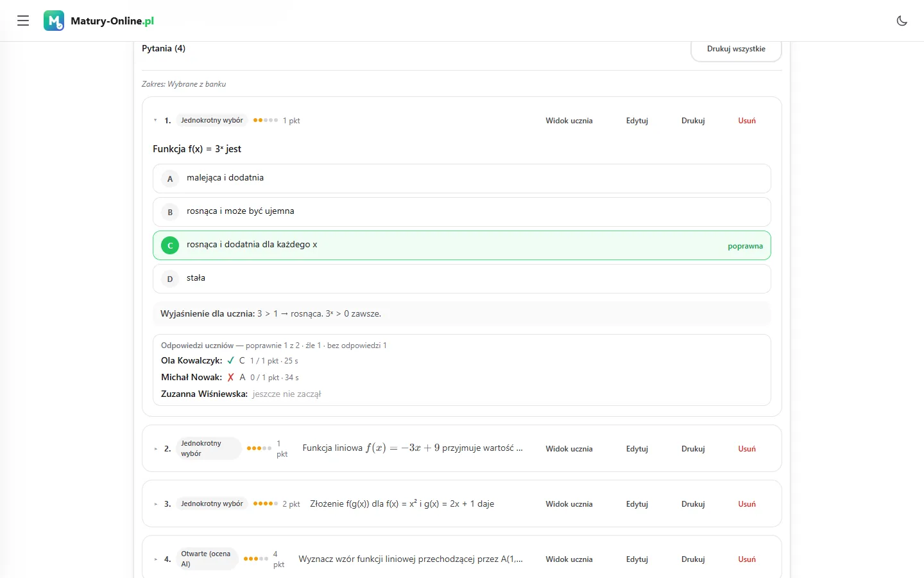Click the text Zuzanna Wiśniewska

(x=204, y=394)
